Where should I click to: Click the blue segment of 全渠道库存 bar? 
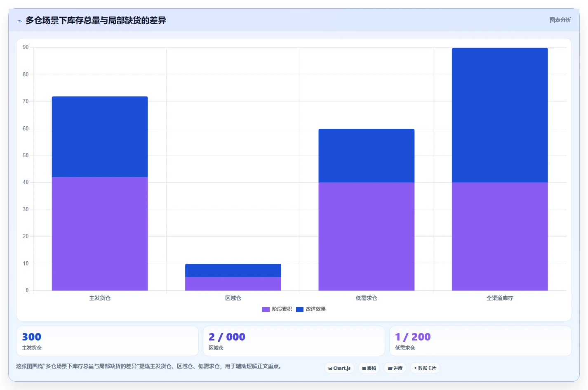pos(500,115)
